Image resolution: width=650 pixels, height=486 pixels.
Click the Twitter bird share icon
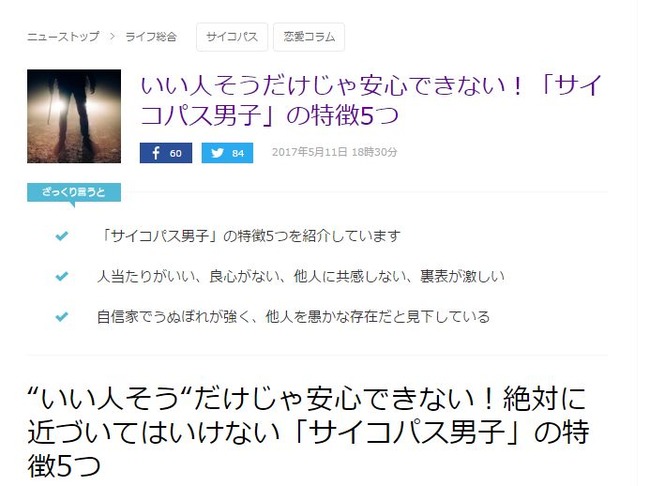coord(217,153)
